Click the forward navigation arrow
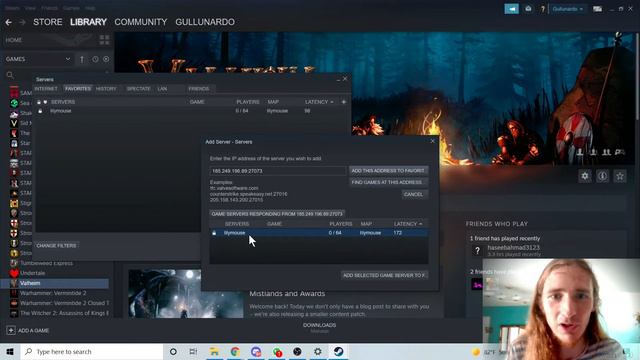This screenshot has width=640, height=360. (x=22, y=22)
